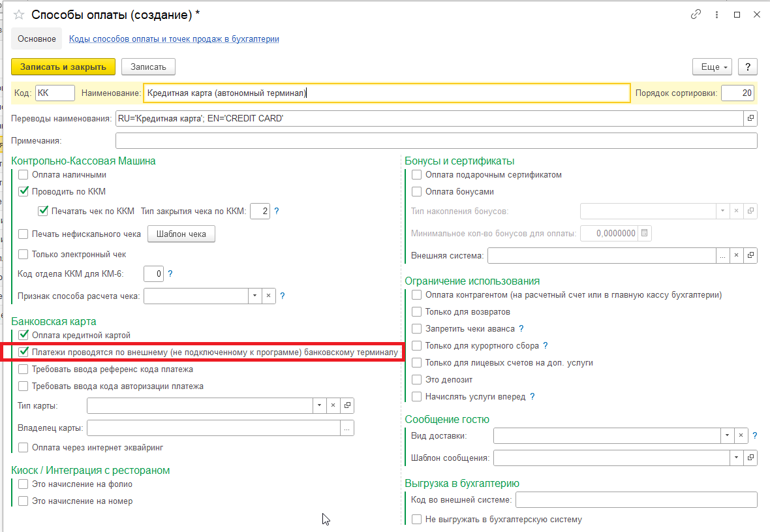Viewport: 770px width, 532px height.
Task: Enable the cash payment checkbox
Action: coord(23,174)
